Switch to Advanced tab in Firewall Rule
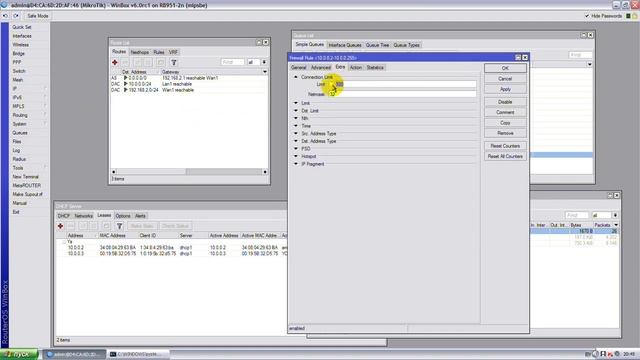Image resolution: width=640 pixels, height=360 pixels. coord(321,67)
